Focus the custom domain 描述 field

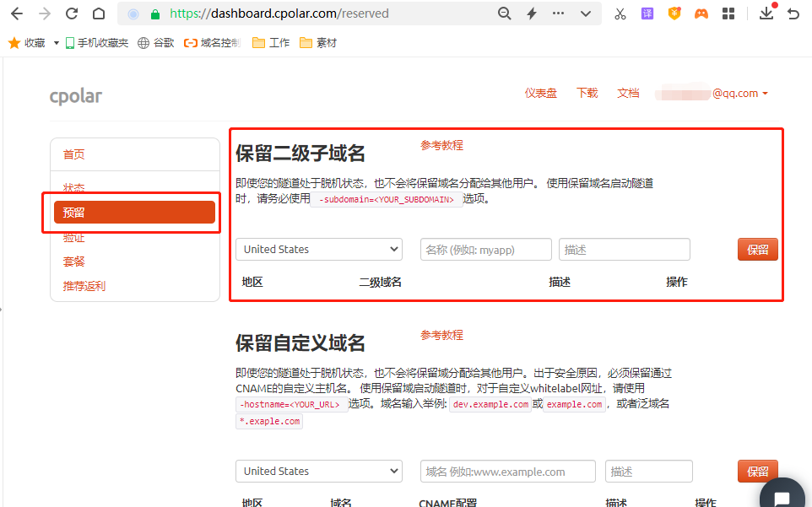(649, 472)
